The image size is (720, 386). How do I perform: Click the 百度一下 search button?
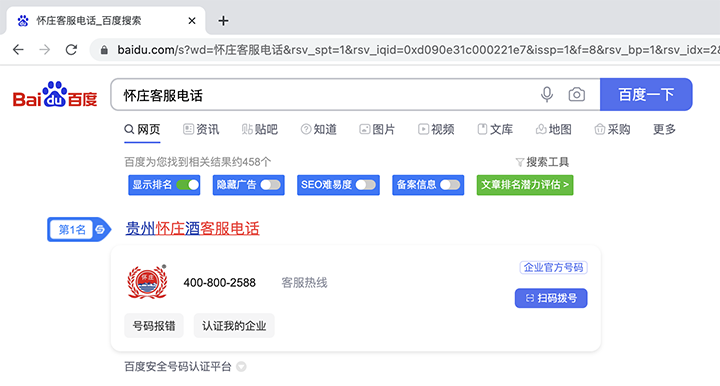click(646, 95)
